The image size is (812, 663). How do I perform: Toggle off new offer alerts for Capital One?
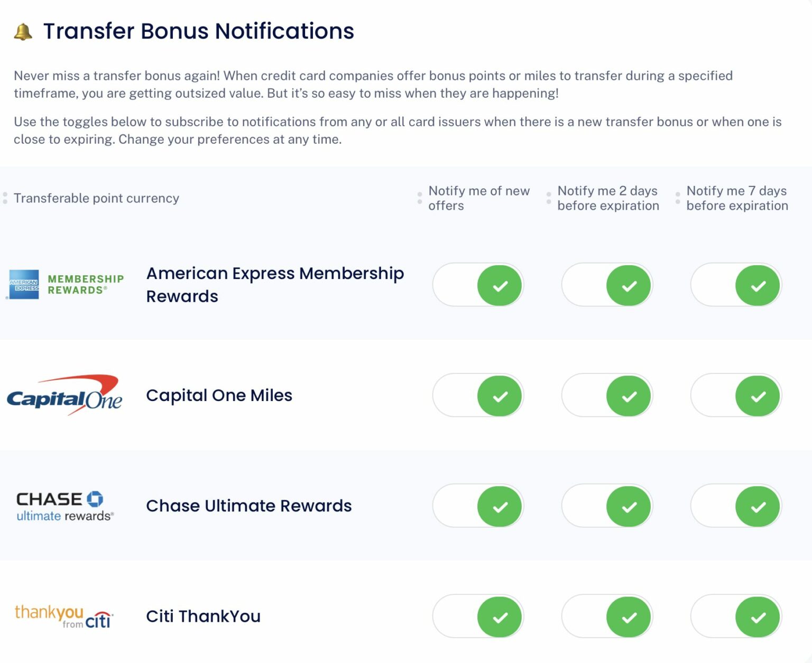(478, 395)
